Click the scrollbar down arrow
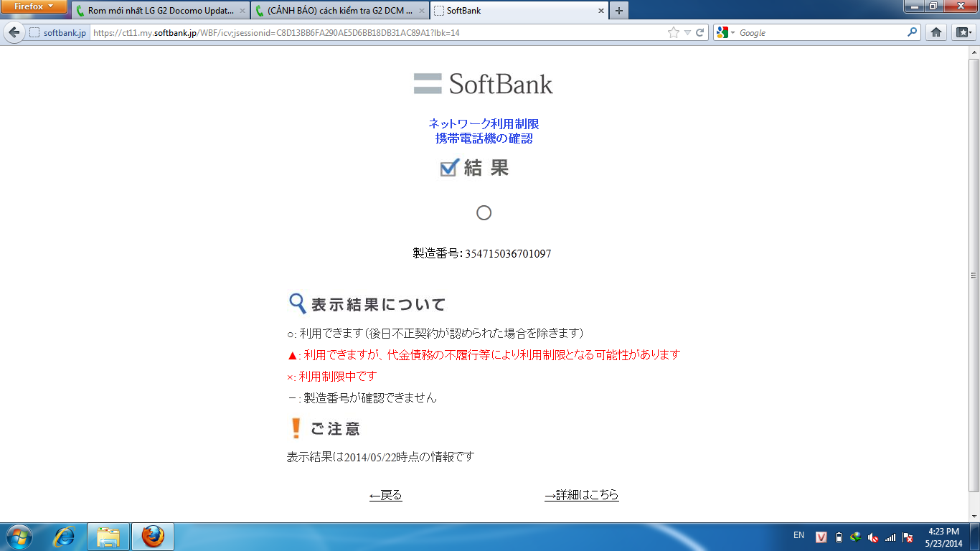Viewport: 980px width, 551px height. (x=974, y=517)
